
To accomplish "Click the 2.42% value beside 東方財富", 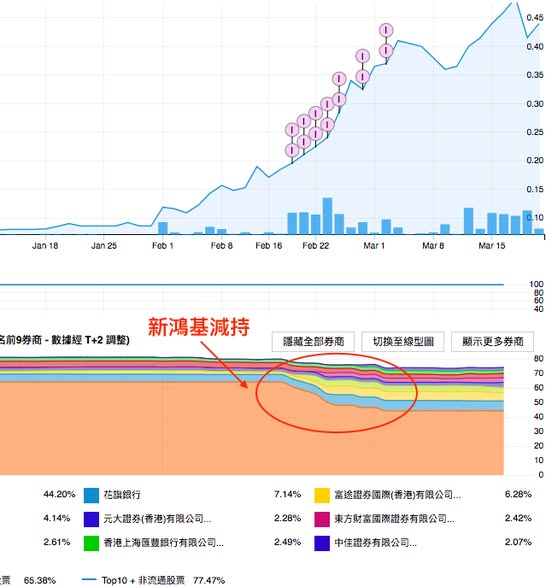I will pyautogui.click(x=518, y=518).
